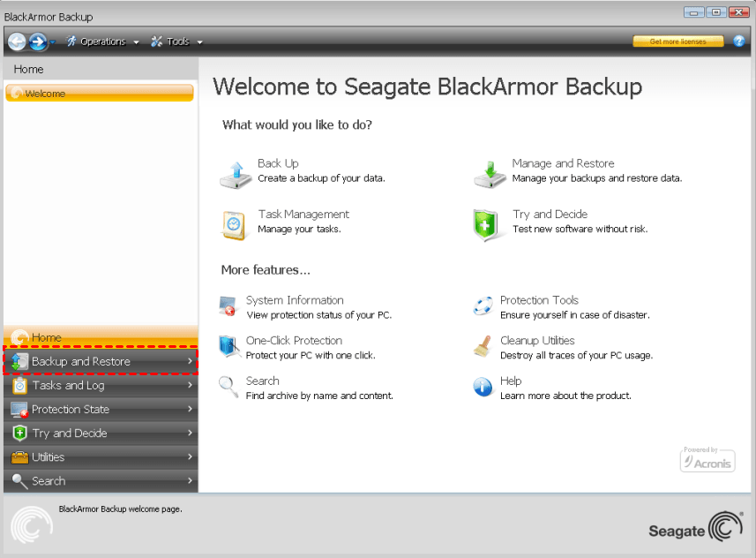Expand Backup and Restore sidebar section
The height and width of the screenshot is (558, 756).
tap(100, 361)
